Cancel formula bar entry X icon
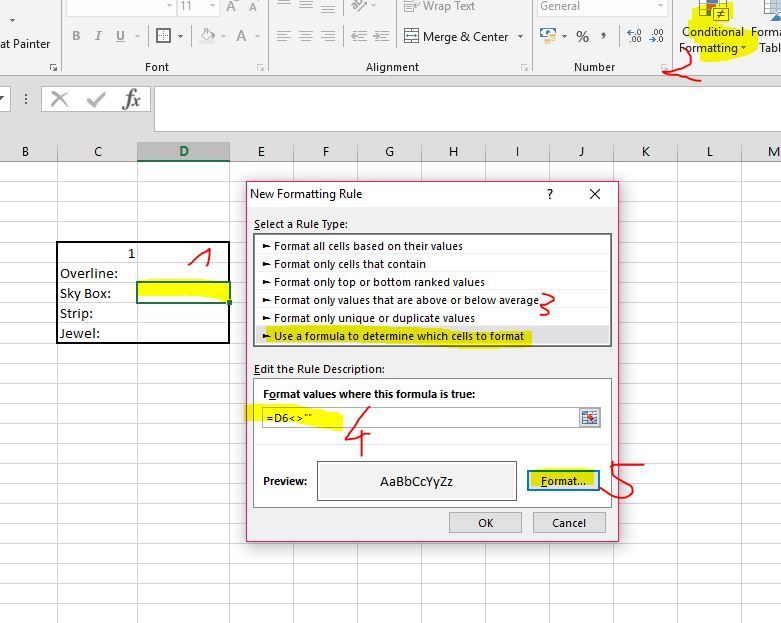Screen dimensions: 781x623 [x=59, y=99]
